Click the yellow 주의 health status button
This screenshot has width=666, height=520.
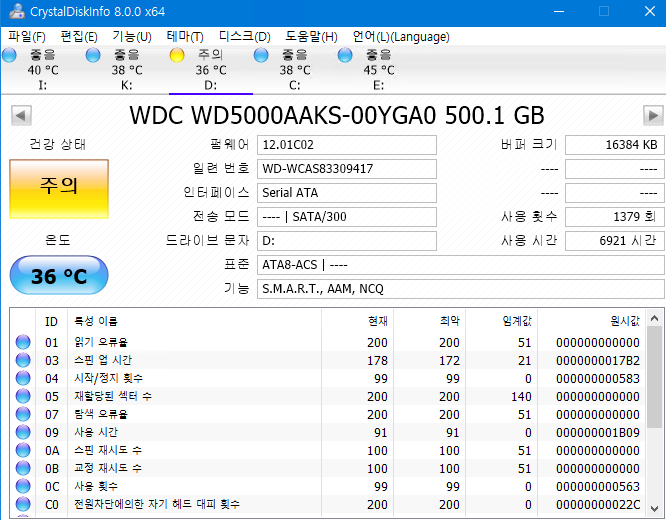pyautogui.click(x=59, y=189)
